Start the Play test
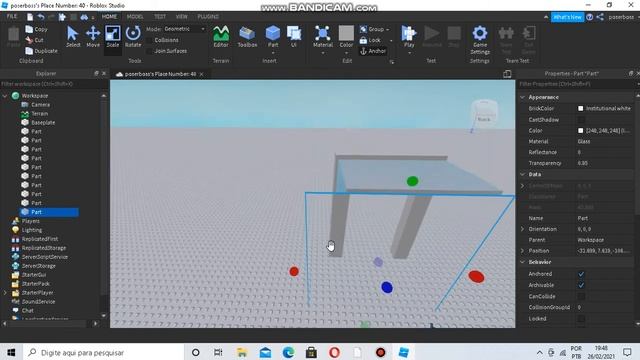 click(x=409, y=37)
